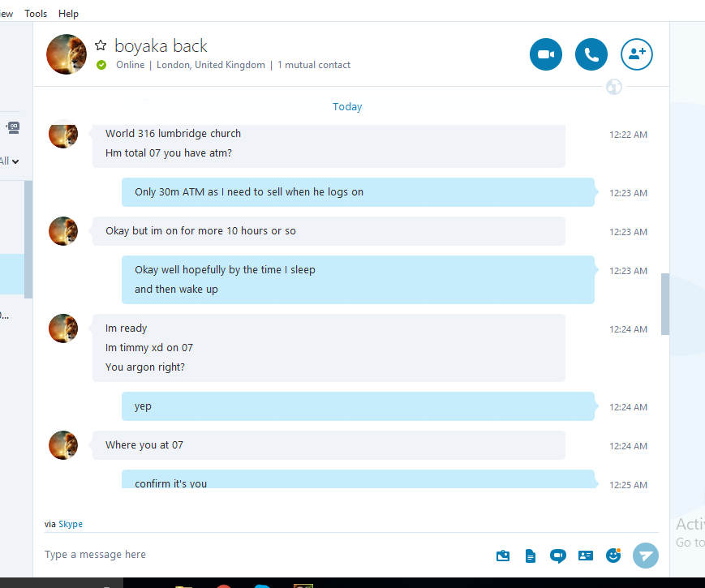The width and height of the screenshot is (705, 588).
Task: Open the video message icon
Action: point(558,556)
